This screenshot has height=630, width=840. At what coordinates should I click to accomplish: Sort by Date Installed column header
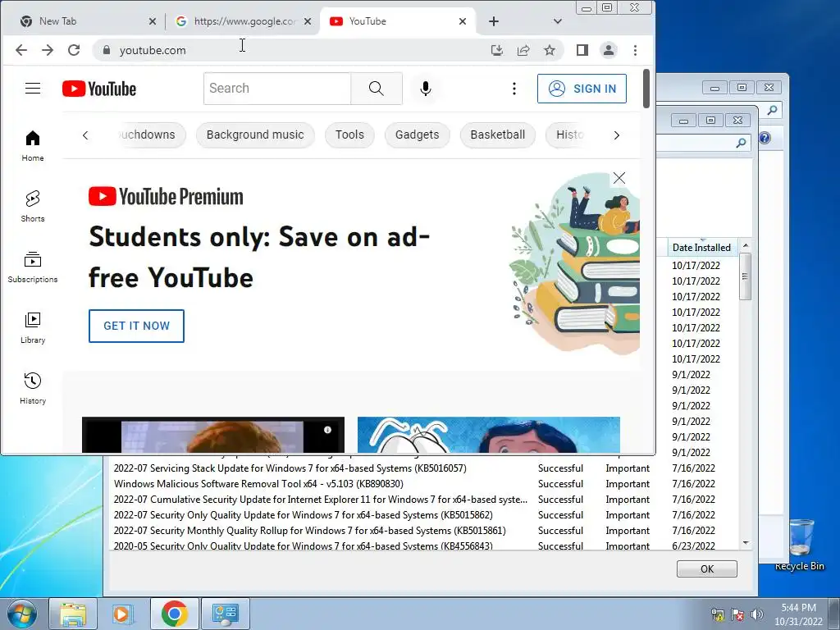pyautogui.click(x=702, y=248)
